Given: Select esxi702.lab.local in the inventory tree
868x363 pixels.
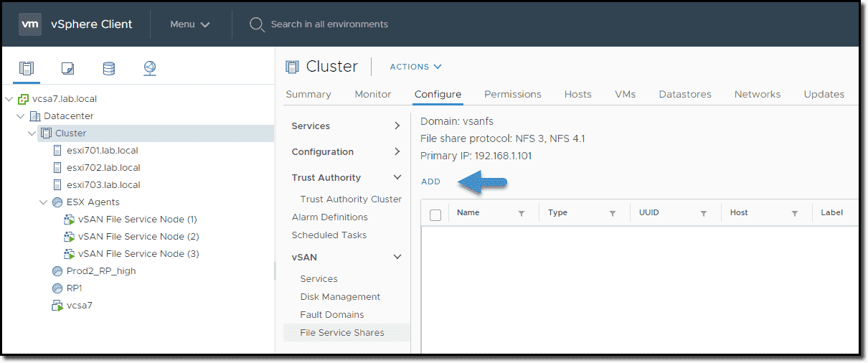Looking at the screenshot, I should 103,168.
